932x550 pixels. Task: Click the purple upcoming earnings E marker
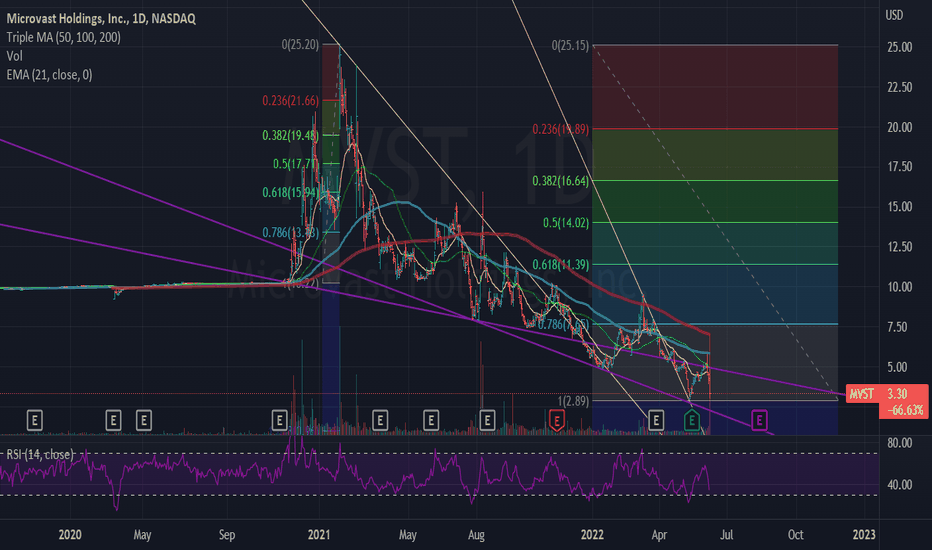tap(759, 420)
